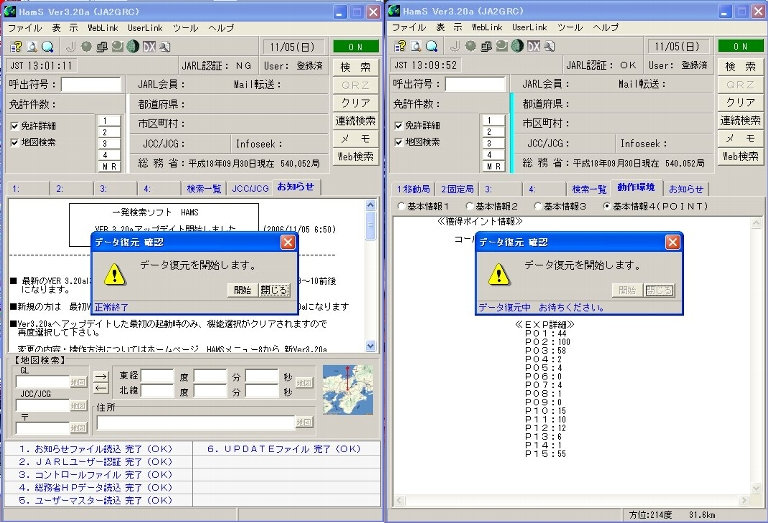Screen dimensions: 768x523
Task: Click the gray globe icon in left window
Action: click(118, 47)
